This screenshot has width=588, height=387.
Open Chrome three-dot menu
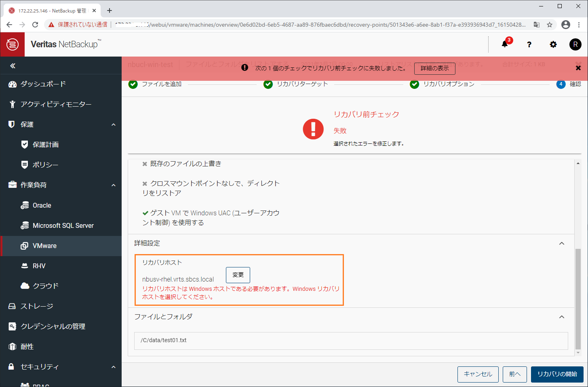(579, 25)
